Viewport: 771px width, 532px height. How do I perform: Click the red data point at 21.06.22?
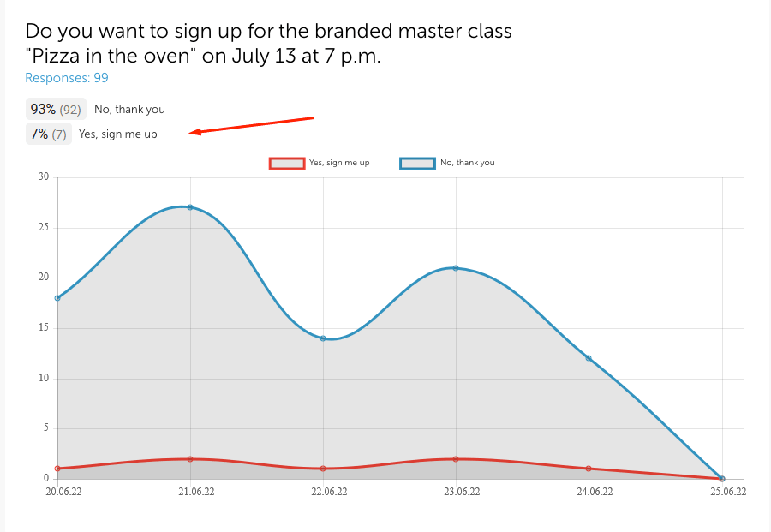point(190,459)
